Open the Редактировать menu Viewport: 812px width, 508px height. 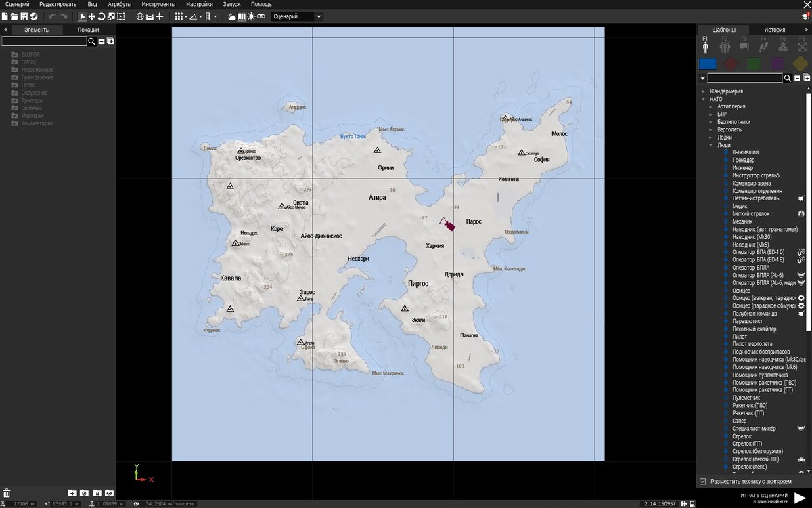[x=58, y=4]
